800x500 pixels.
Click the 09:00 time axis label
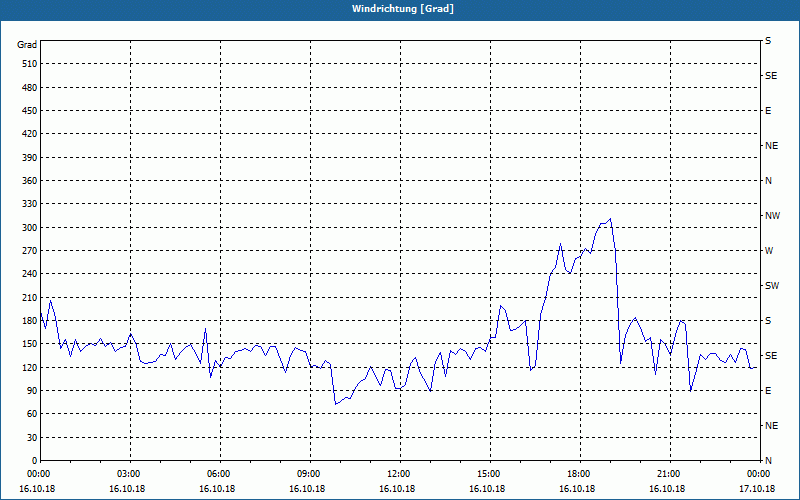[310, 474]
